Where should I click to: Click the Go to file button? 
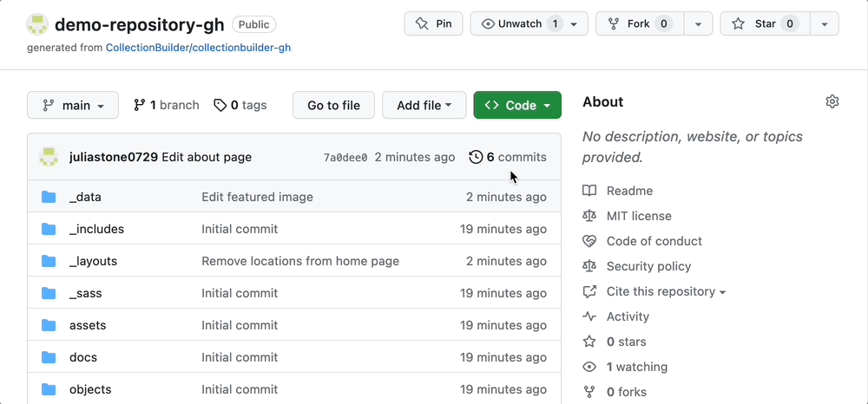coord(334,105)
